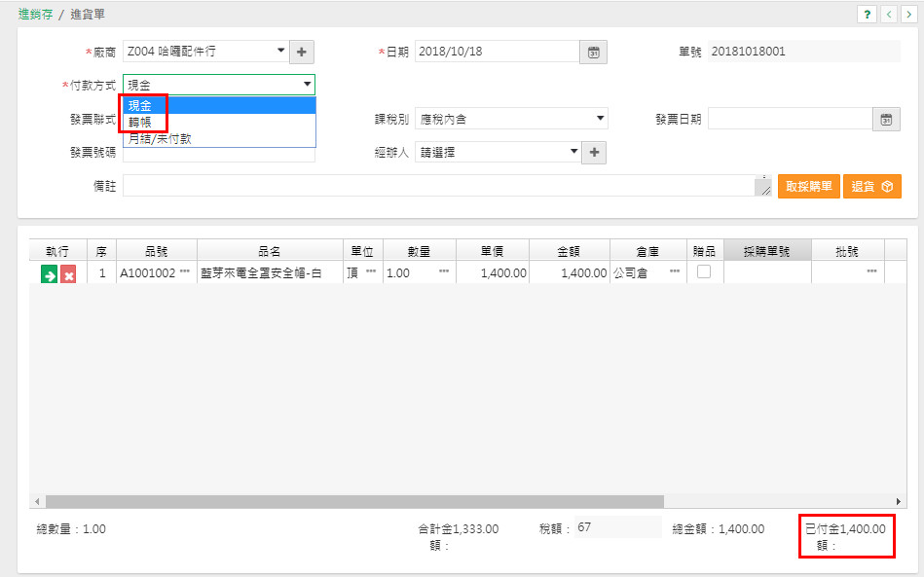This screenshot has height=577, width=924.
Task: Click 已付金額 1,400.00 summary text
Action: (x=846, y=537)
